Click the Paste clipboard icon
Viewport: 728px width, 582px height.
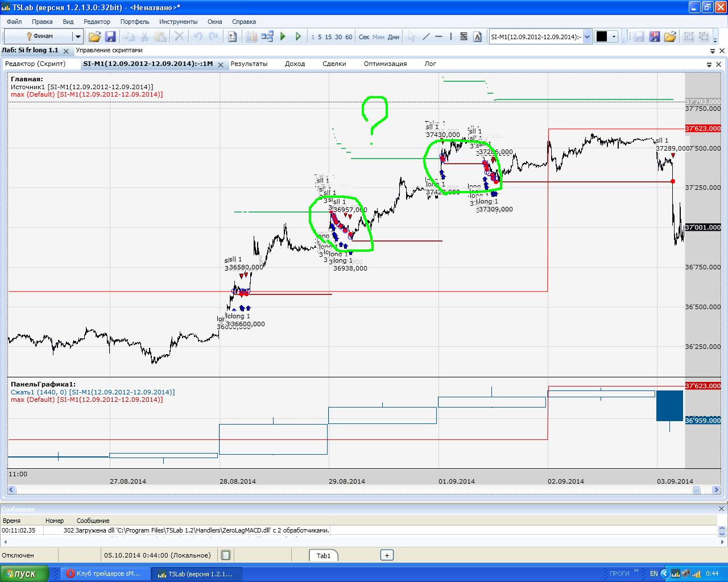pos(160,36)
